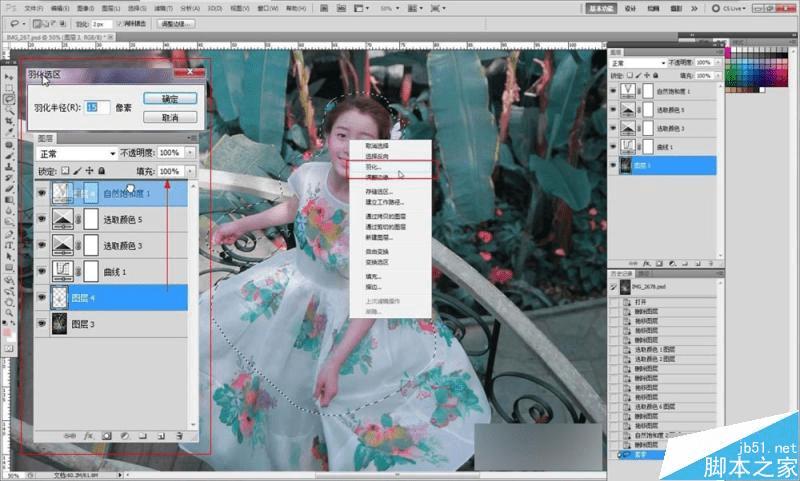This screenshot has height=481, width=800.
Task: Click the lock position icon in the enlarged Layers panel
Action: pyautogui.click(x=89, y=171)
